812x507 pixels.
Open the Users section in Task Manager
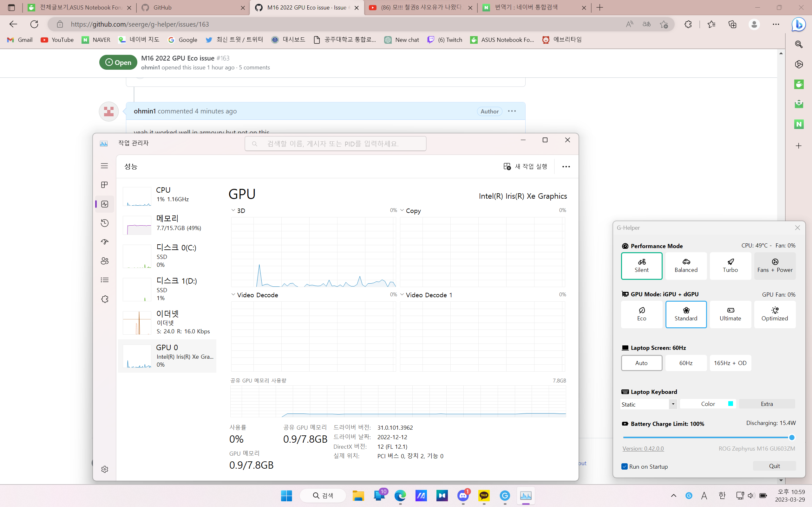[x=104, y=261]
